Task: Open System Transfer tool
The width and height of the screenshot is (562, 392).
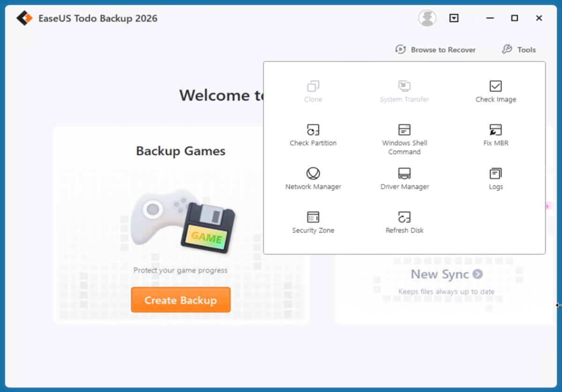Action: [x=405, y=91]
